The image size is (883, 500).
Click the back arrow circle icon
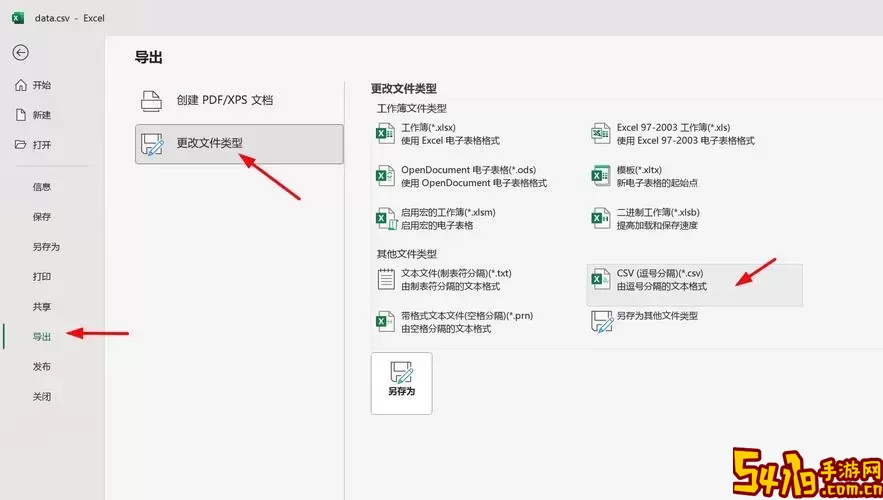click(21, 53)
